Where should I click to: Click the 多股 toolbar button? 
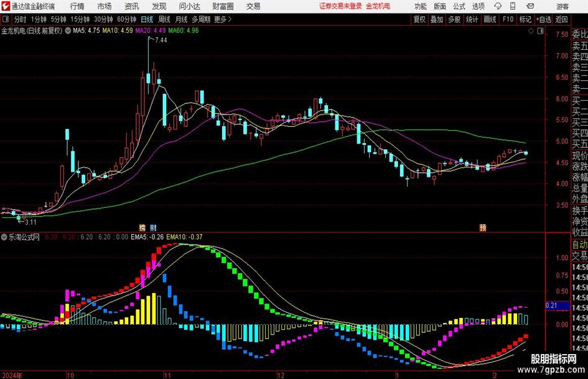tap(454, 19)
